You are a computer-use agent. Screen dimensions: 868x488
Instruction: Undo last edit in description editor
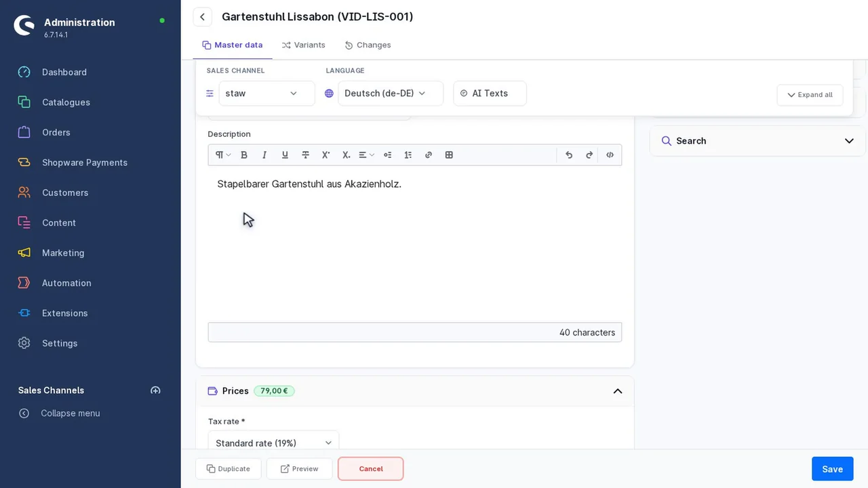coord(569,155)
